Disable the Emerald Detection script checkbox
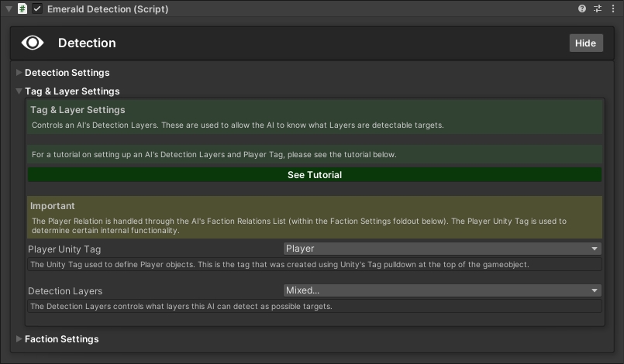624x364 pixels. (x=37, y=9)
